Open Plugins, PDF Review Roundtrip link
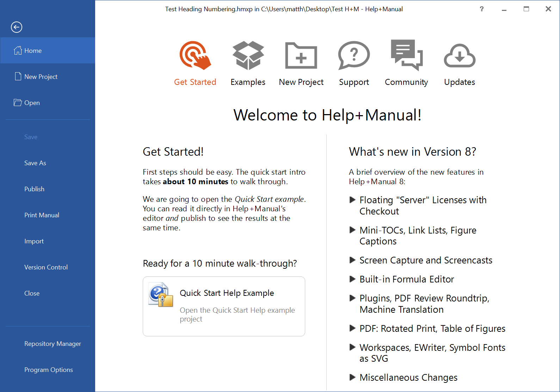Screen dimensions: 560x392 tap(424, 304)
